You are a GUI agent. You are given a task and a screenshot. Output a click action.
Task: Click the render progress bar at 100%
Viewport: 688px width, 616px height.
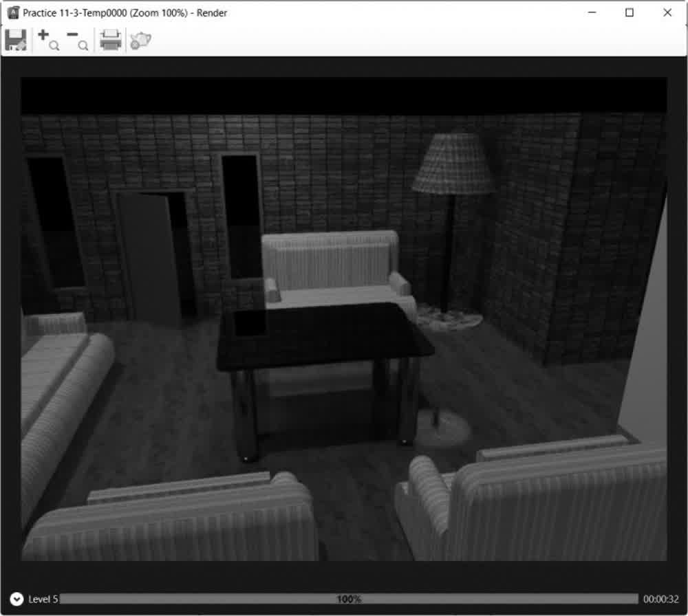349,599
